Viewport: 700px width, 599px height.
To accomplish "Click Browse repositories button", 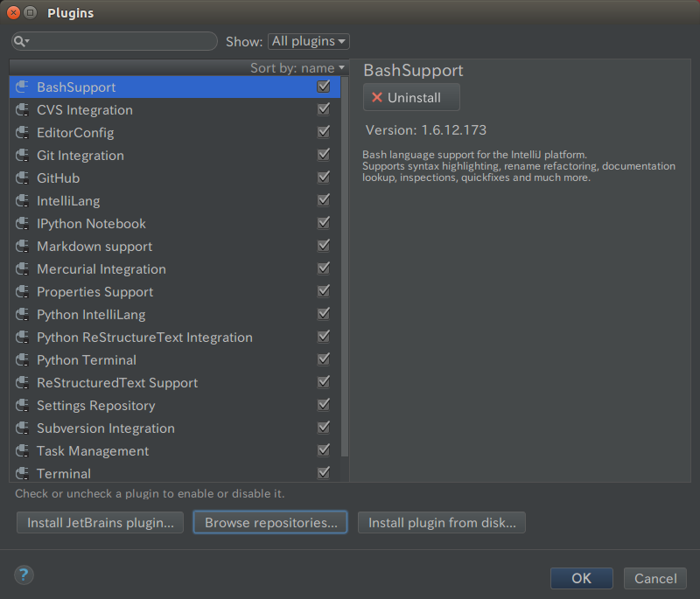I will [x=270, y=522].
